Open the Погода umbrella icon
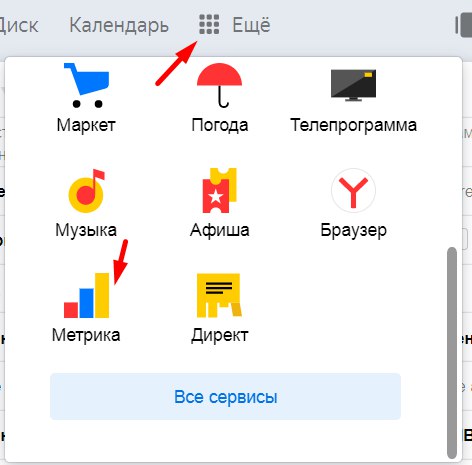This screenshot has width=472, height=465. [x=219, y=85]
